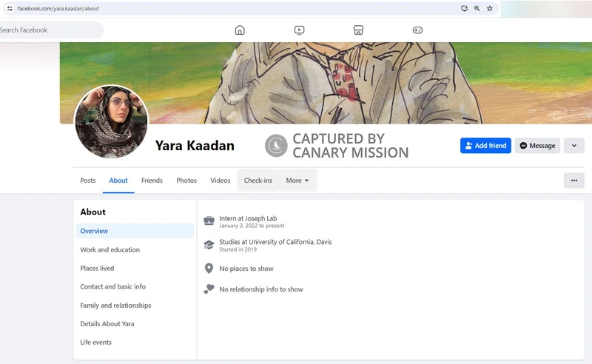
Task: Click the 'About' panel heading
Action: [x=93, y=212]
